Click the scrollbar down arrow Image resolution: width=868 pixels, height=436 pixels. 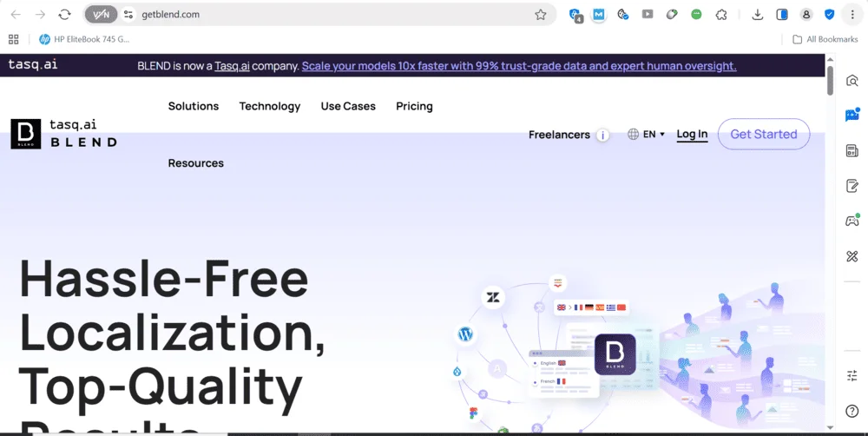tap(830, 427)
